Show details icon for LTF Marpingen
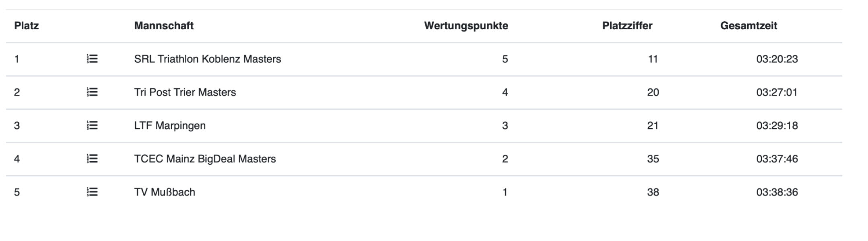The image size is (868, 241). tap(92, 126)
